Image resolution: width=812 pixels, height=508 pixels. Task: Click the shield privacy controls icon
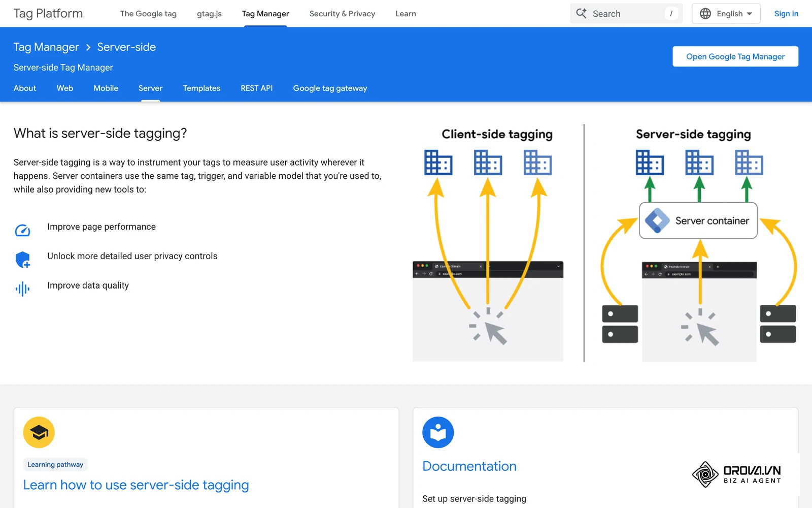[23, 260]
